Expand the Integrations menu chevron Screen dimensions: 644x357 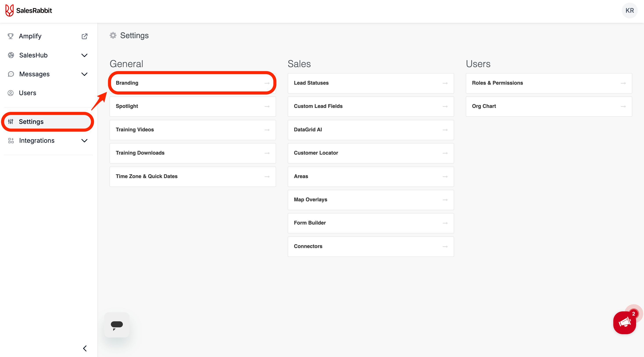click(84, 141)
